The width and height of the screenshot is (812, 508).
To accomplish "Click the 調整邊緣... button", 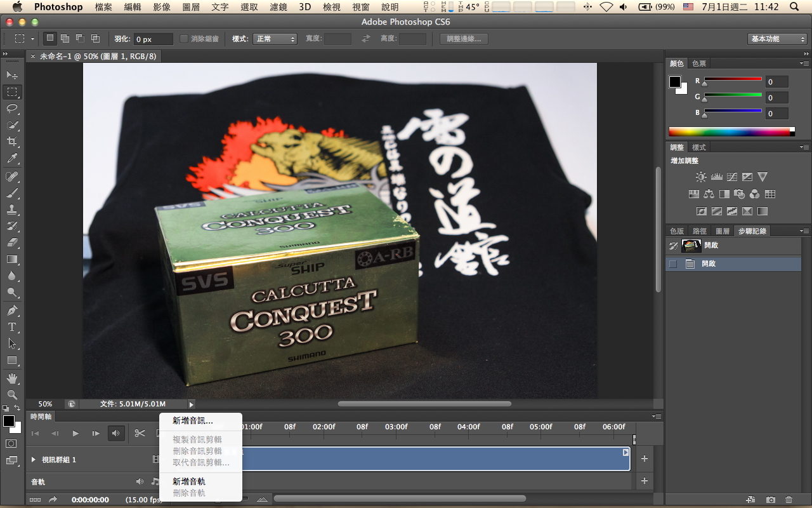I will [x=464, y=39].
